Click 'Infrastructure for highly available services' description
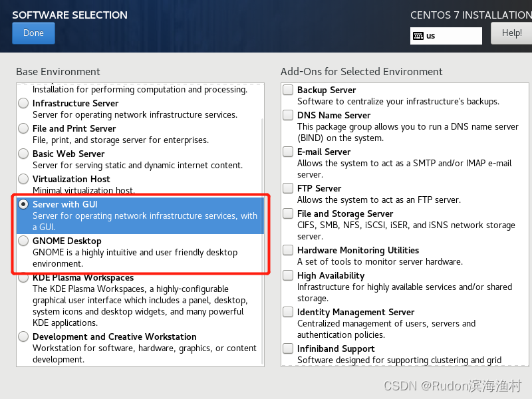This screenshot has height=399, width=532. 404,293
